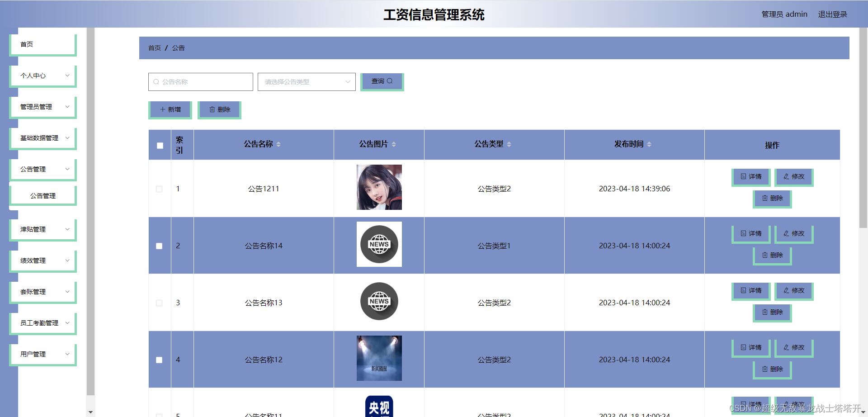
Task: Open NEWS thumbnail of 公告名称14
Action: 379,244
